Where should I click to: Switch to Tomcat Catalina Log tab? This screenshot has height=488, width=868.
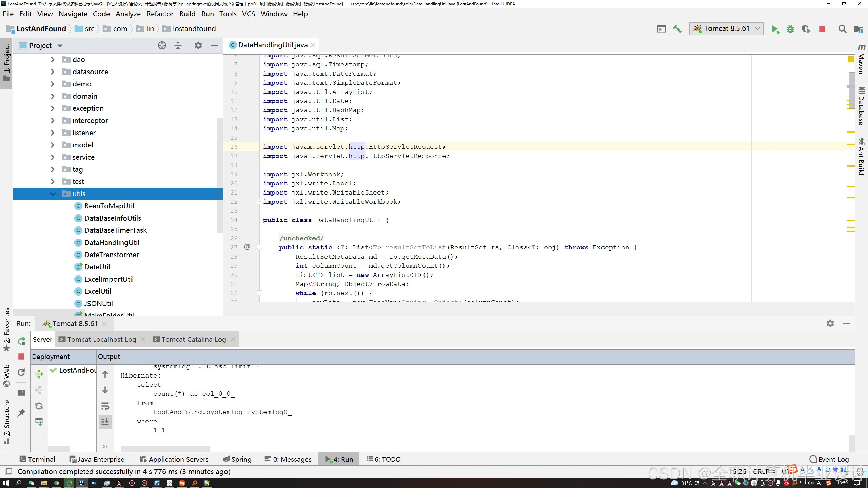point(194,340)
